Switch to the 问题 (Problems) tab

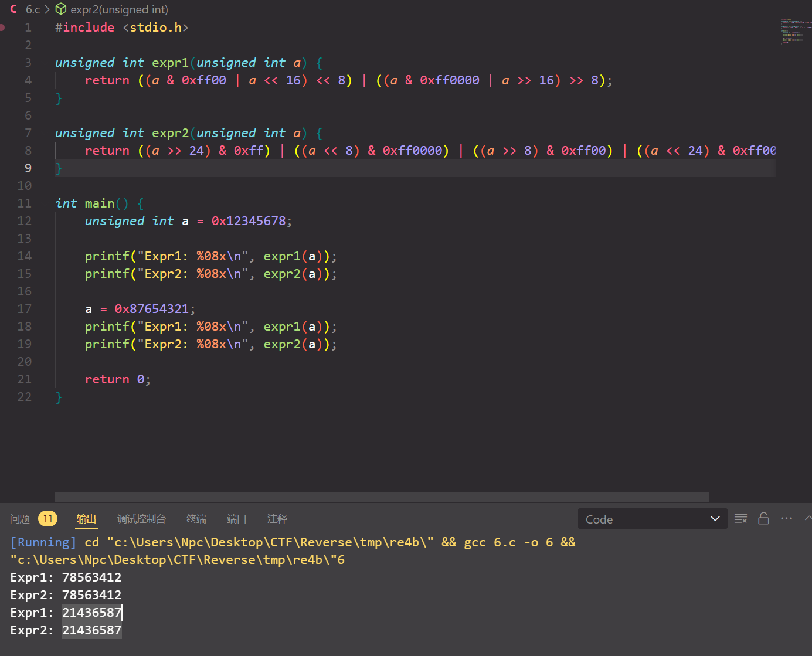20,519
